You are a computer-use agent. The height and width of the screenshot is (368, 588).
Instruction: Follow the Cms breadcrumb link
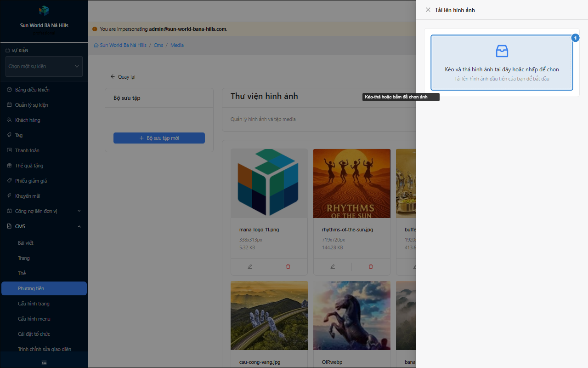(158, 45)
